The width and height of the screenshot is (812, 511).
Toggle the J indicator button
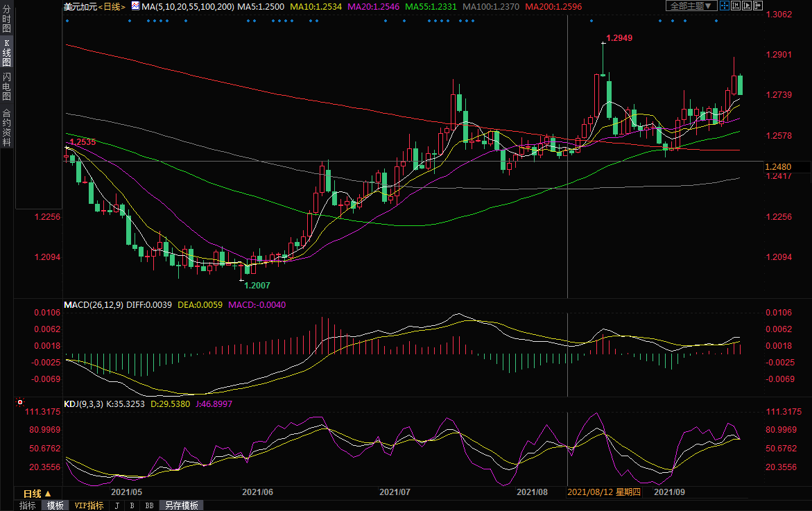pyautogui.click(x=116, y=505)
